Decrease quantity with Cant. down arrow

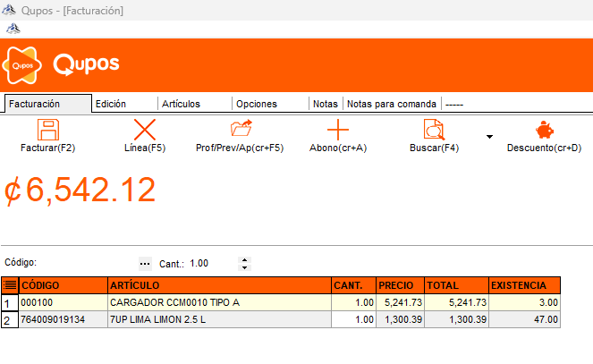[x=245, y=268]
